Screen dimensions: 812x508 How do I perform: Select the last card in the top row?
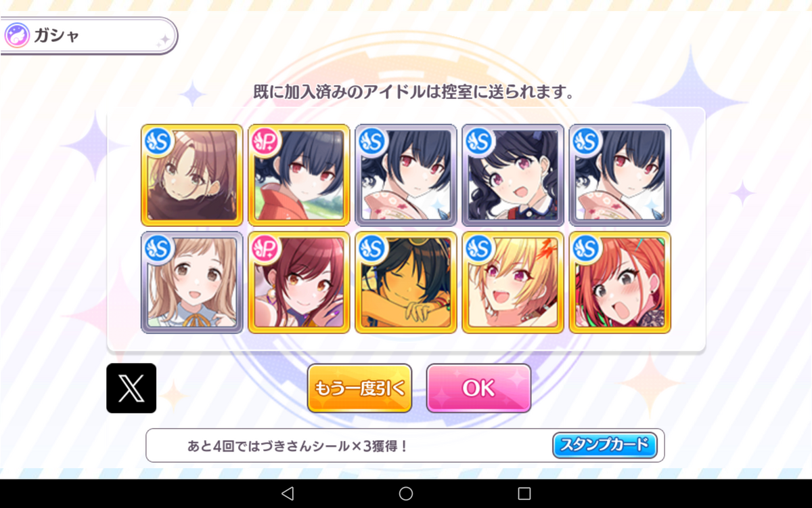coord(619,175)
